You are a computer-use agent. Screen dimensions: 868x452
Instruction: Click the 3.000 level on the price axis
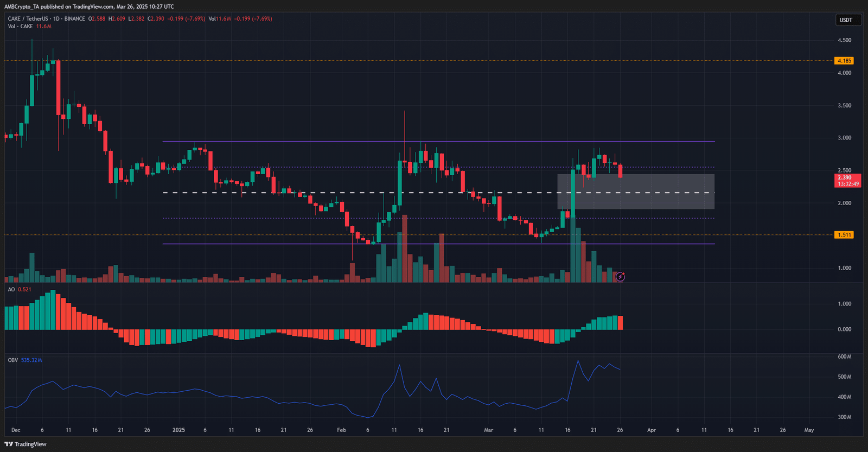point(844,138)
